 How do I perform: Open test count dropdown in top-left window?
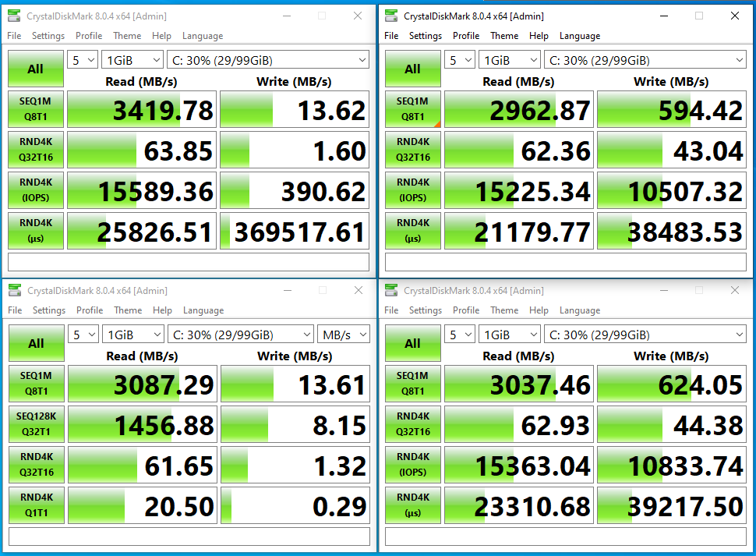coord(83,60)
